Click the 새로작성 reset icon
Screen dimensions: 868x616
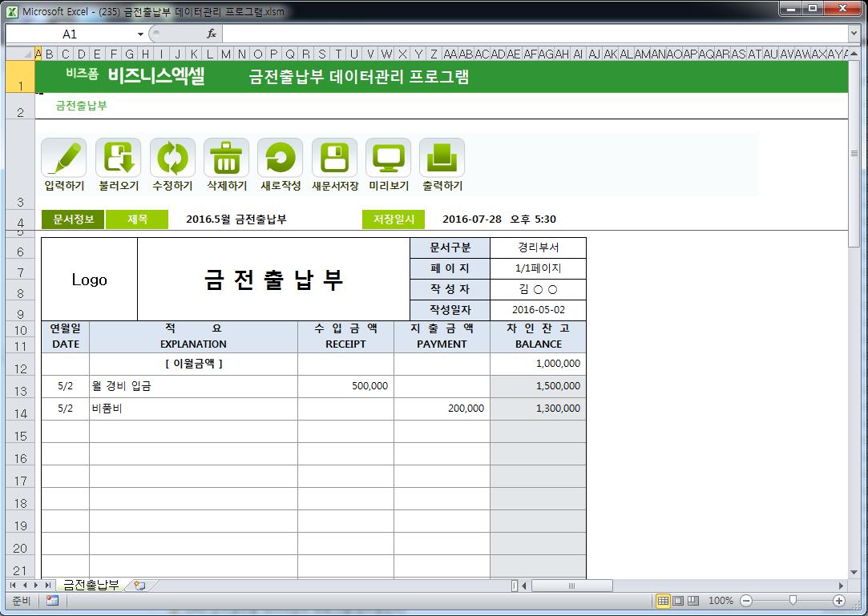coord(280,158)
